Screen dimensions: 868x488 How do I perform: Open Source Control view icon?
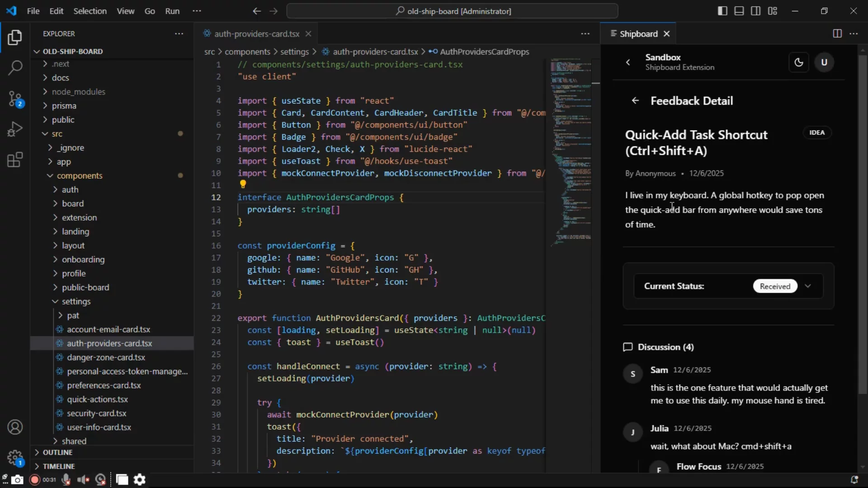click(x=15, y=99)
